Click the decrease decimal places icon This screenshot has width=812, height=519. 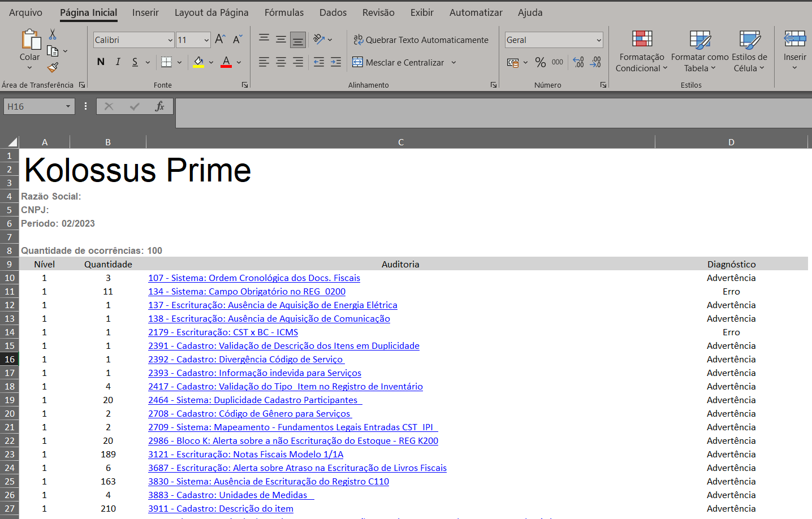595,62
